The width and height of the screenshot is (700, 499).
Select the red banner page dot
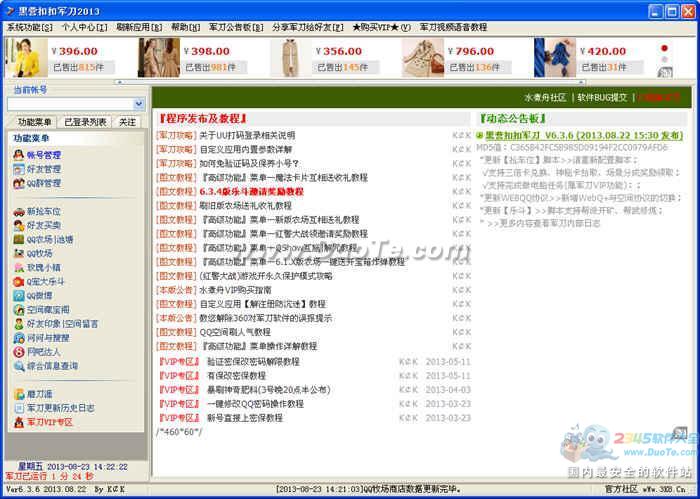tap(664, 48)
